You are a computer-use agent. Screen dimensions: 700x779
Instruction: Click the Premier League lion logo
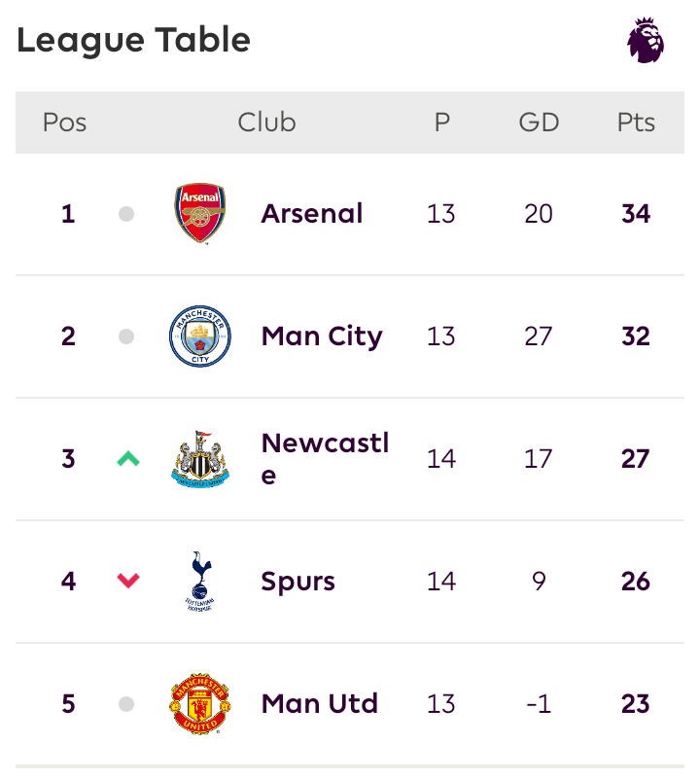click(x=646, y=40)
